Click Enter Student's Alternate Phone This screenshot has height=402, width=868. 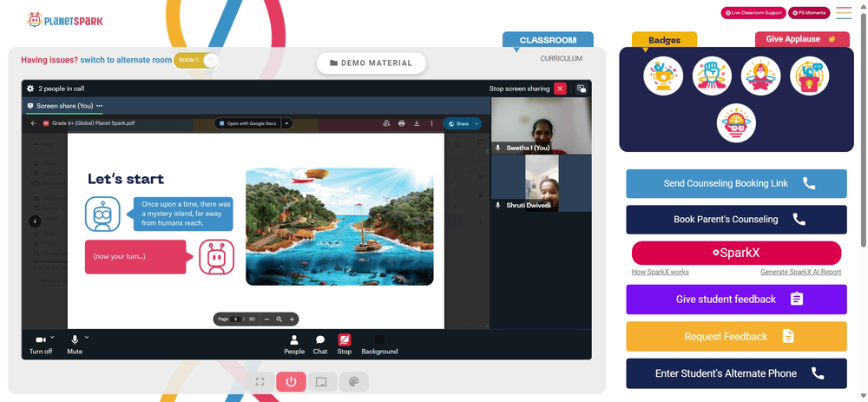pos(736,373)
